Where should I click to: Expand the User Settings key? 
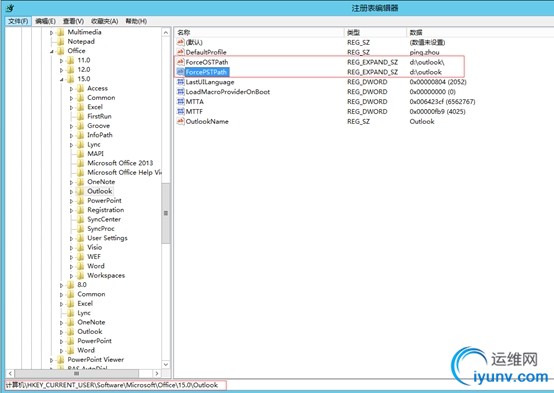point(71,239)
